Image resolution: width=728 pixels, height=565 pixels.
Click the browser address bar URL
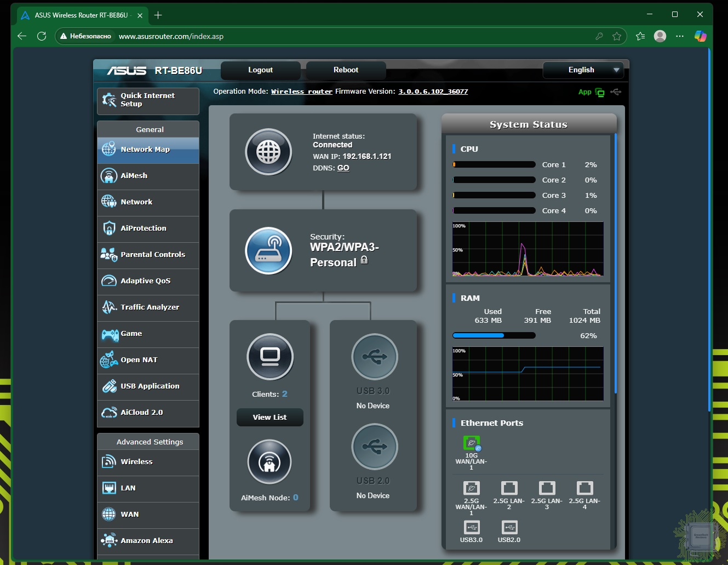point(171,36)
